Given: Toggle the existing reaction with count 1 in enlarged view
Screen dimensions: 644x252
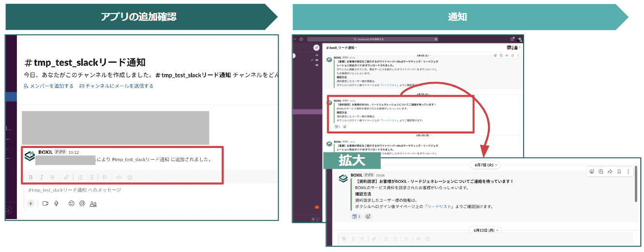Looking at the screenshot, I should coord(356,216).
